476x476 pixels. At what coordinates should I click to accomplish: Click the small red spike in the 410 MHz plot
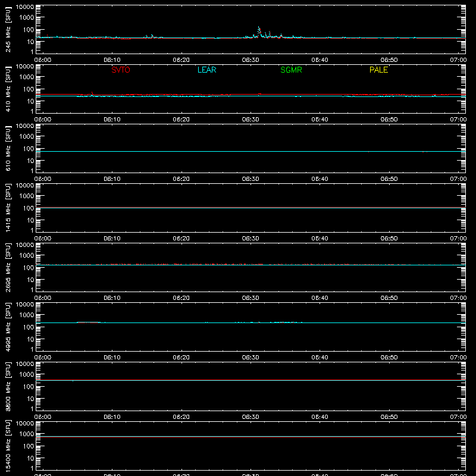pos(92,93)
